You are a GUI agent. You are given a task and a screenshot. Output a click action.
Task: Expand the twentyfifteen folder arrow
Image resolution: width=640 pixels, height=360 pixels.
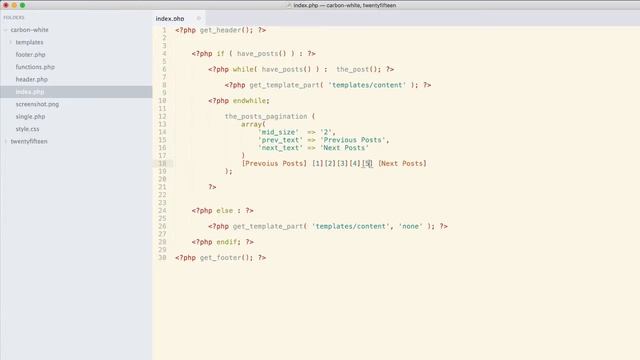(6, 141)
